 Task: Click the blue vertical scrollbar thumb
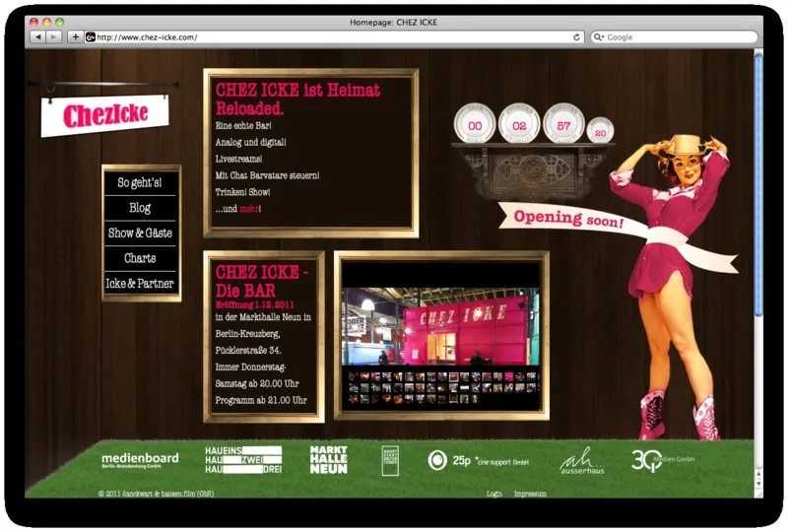pyautogui.click(x=758, y=183)
